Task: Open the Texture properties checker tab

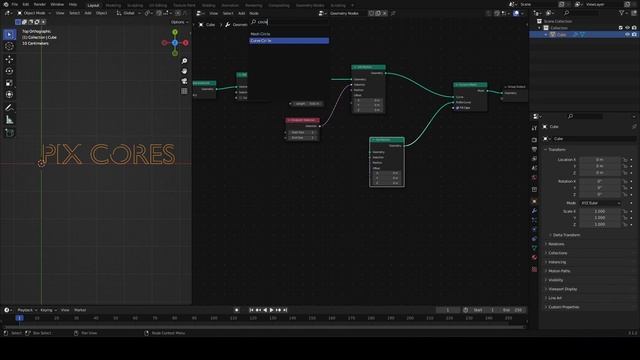Action: point(534,269)
